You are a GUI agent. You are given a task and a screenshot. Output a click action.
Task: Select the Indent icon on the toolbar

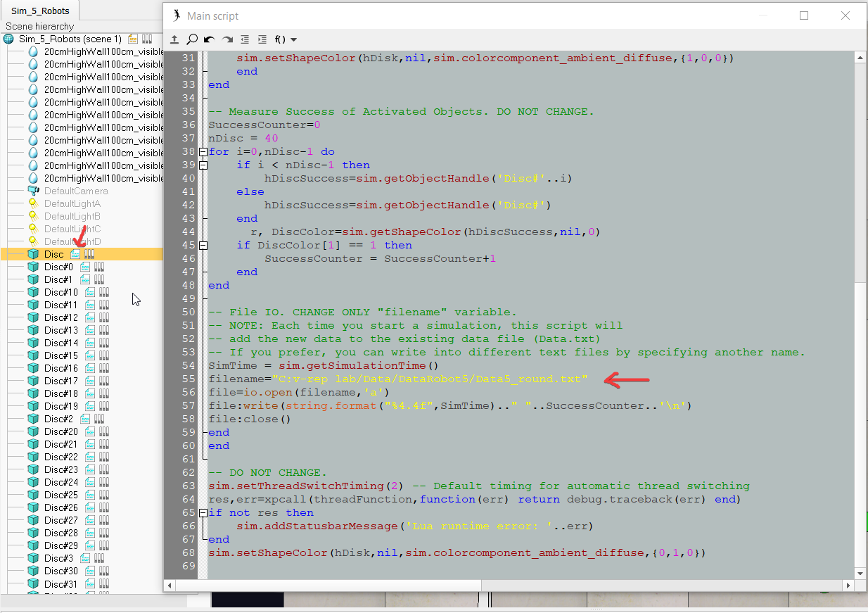tap(262, 39)
